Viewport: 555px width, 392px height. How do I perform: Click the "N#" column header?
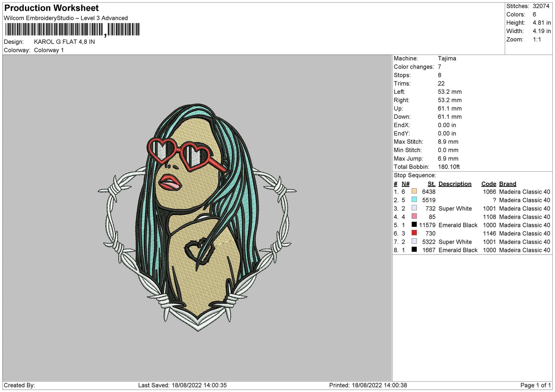[x=406, y=184]
